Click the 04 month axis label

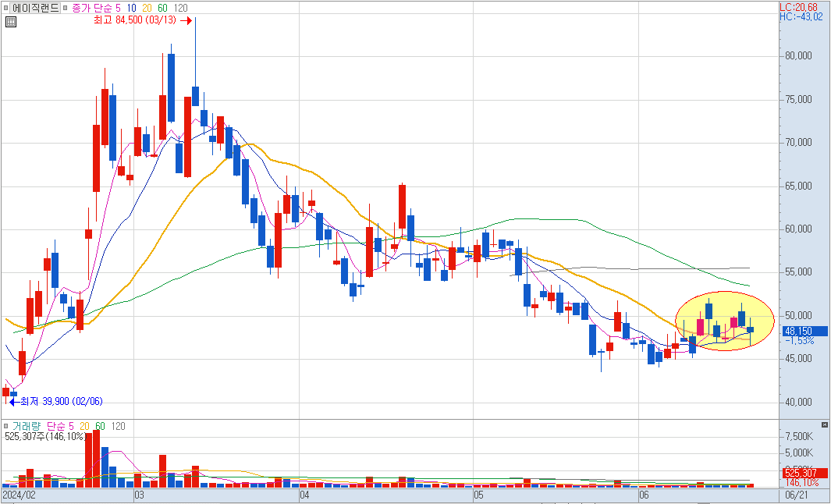(x=304, y=495)
